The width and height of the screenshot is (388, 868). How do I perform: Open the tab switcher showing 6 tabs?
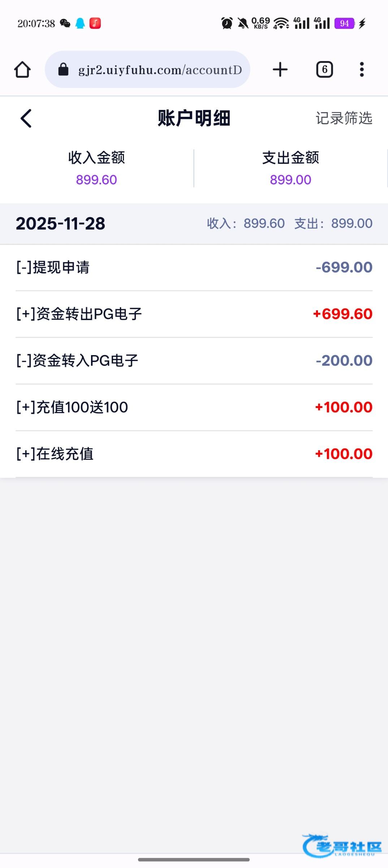point(324,69)
